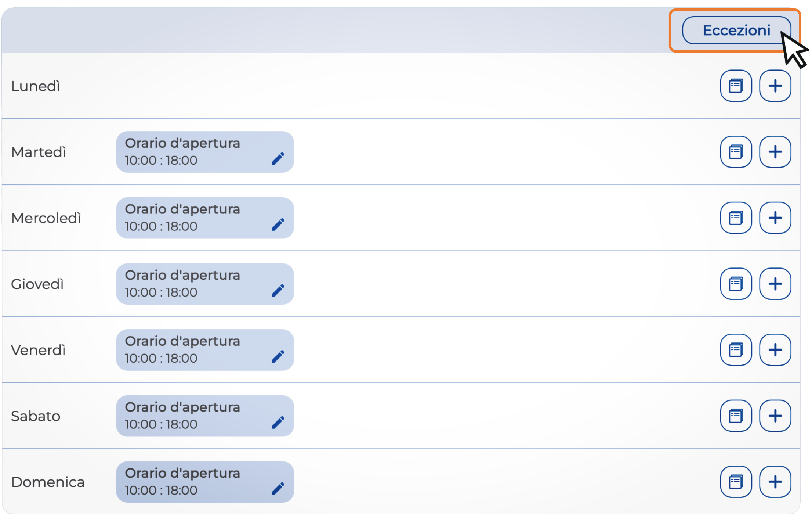Edit Giovedì opening hours pencil
The height and width of the screenshot is (521, 812).
point(278,290)
